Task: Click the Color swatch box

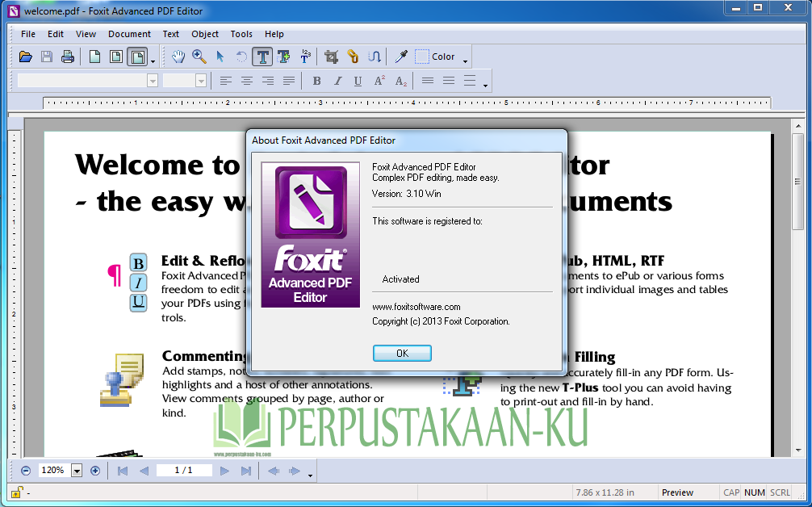Action: 421,57
